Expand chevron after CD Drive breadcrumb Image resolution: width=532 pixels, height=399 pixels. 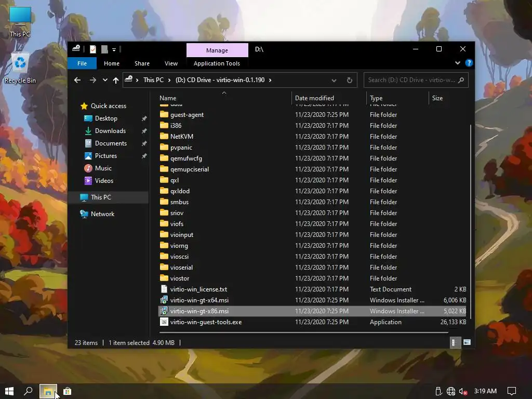click(270, 80)
